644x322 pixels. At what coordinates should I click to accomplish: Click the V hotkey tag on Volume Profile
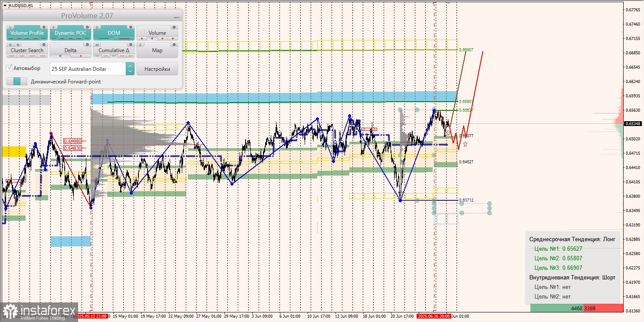10,27
